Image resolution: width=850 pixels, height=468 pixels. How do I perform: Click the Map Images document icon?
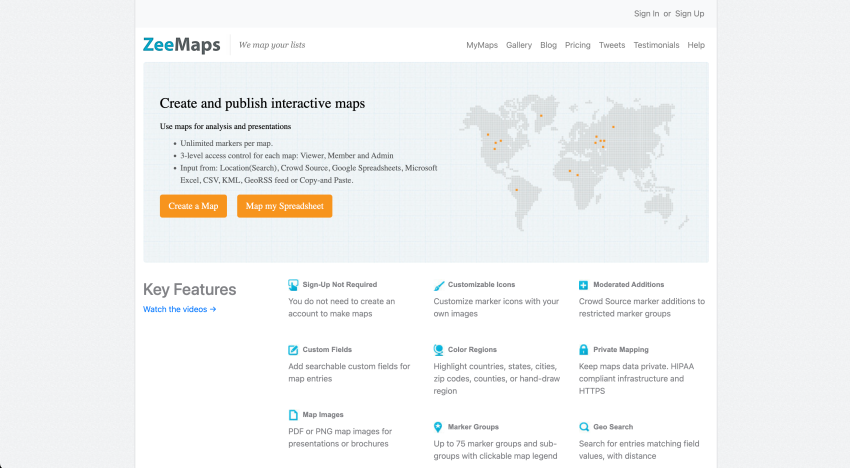click(293, 415)
